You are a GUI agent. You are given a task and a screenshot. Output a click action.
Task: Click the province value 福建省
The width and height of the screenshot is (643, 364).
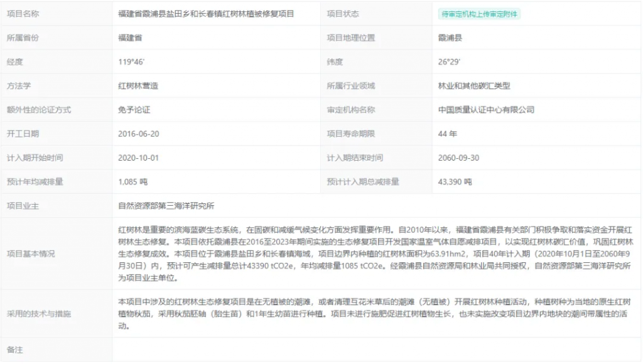tap(130, 38)
